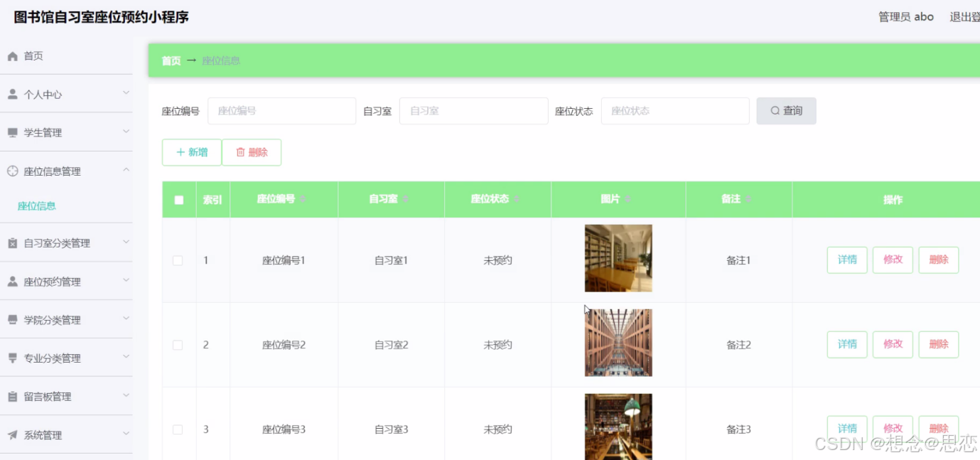Click the monitor icon beside 学生管理
This screenshot has width=980, height=460.
click(x=12, y=133)
